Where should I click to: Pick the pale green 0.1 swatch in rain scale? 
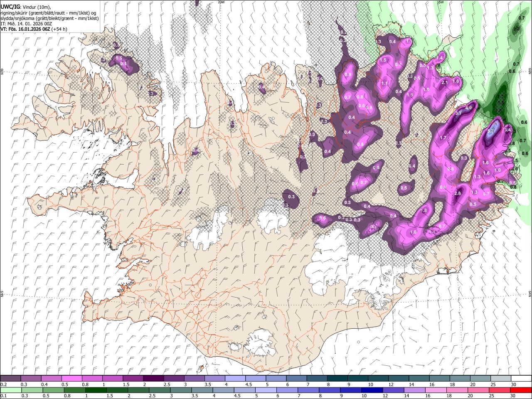(x=11, y=390)
